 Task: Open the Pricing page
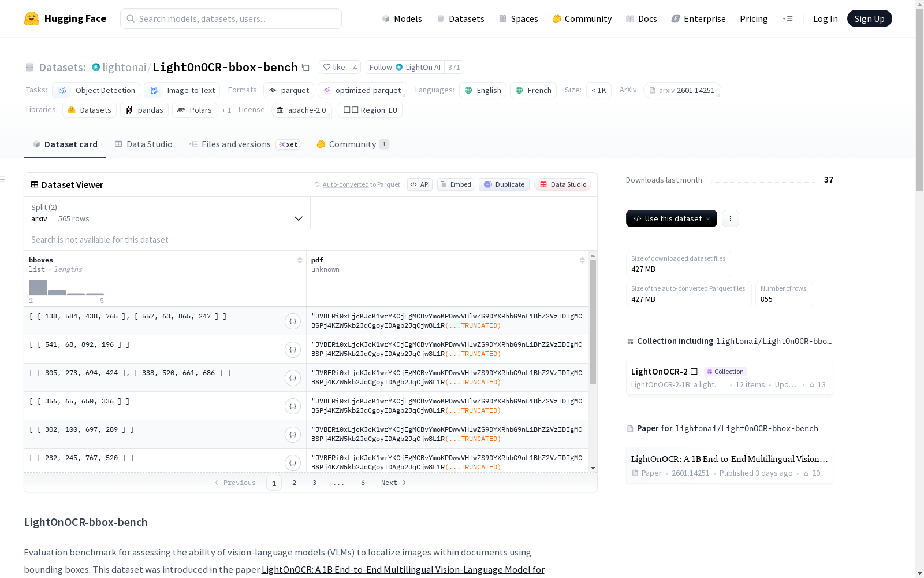click(754, 18)
